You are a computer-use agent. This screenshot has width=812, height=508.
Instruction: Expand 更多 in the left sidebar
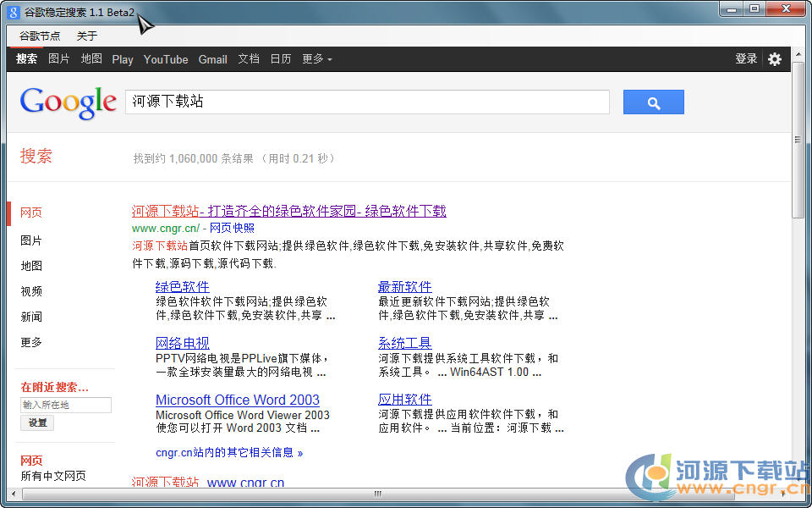31,342
